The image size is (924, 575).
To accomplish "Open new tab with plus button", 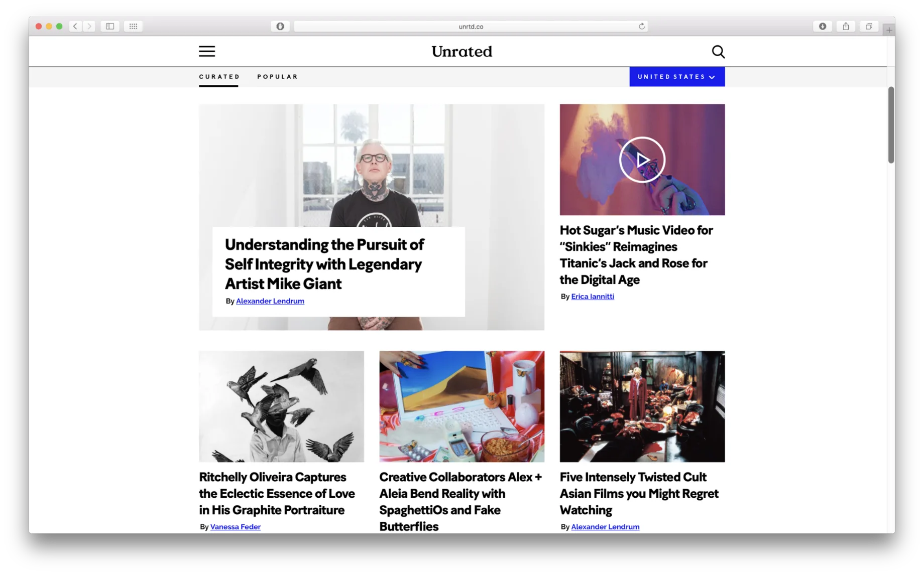I will [888, 30].
